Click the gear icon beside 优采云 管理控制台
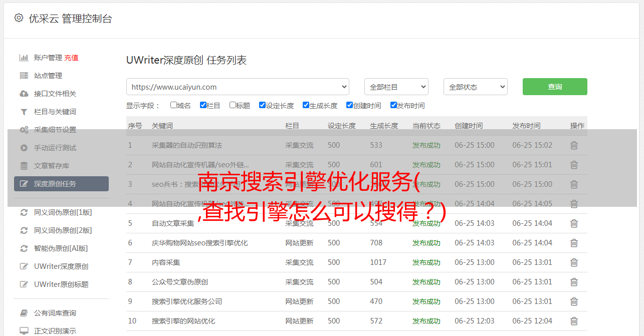 tap(19, 18)
